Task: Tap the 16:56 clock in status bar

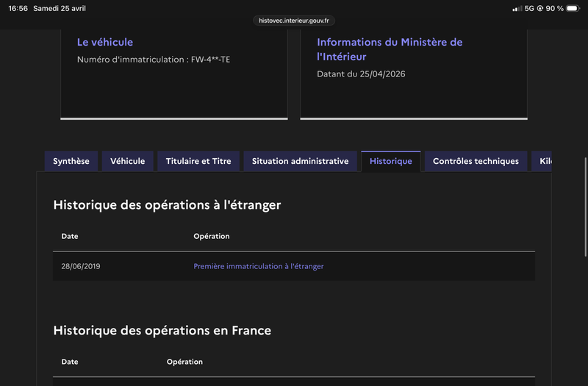Action: tap(18, 8)
